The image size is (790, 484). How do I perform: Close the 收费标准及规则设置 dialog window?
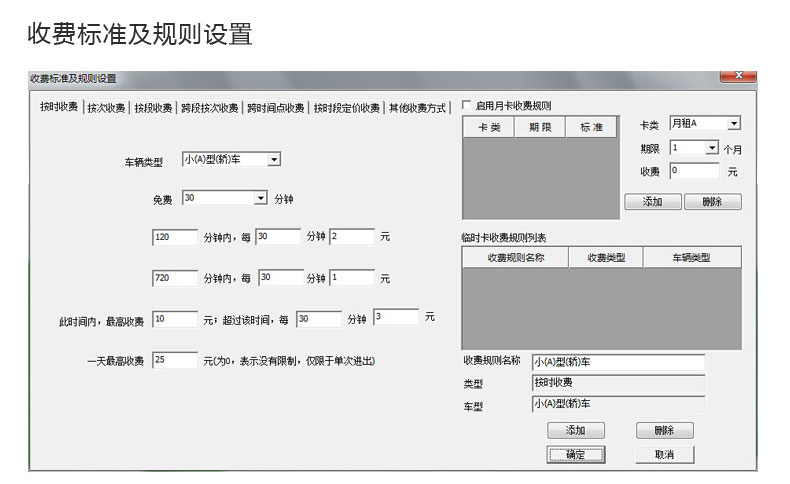[x=737, y=76]
